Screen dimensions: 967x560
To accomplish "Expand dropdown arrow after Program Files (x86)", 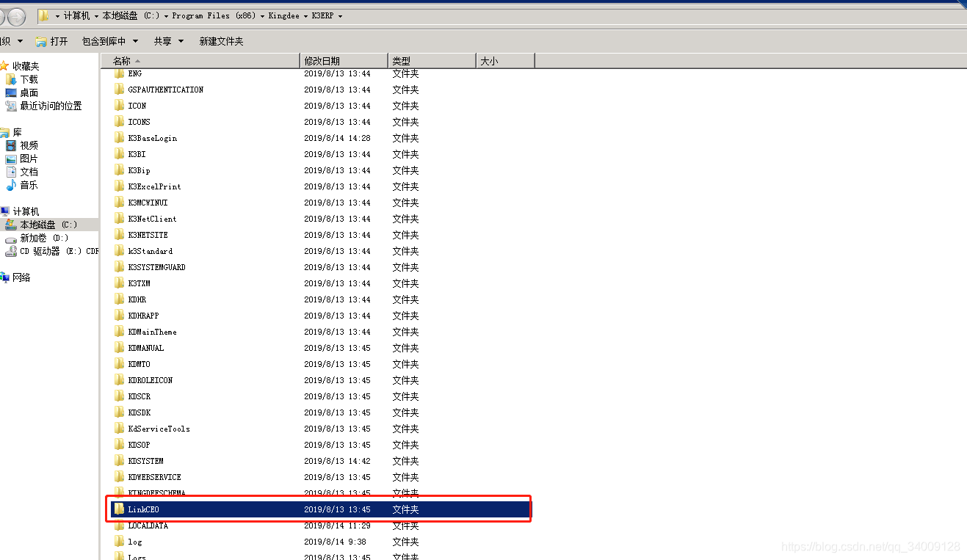I will click(x=262, y=15).
